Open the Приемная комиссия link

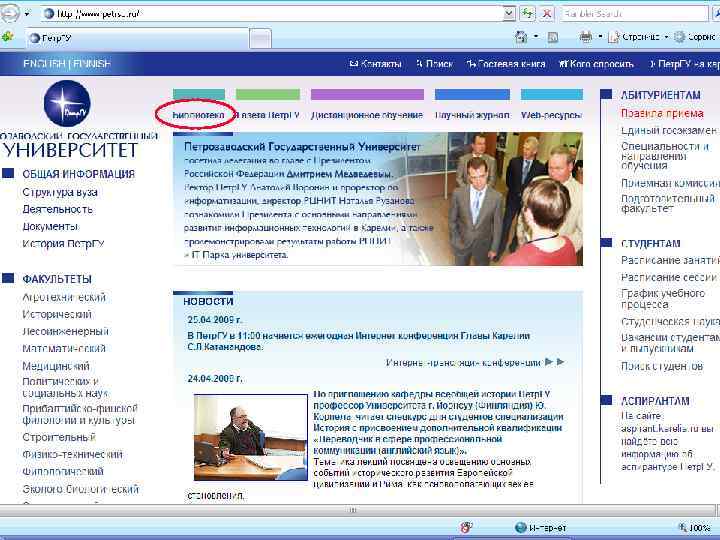pyautogui.click(x=670, y=183)
